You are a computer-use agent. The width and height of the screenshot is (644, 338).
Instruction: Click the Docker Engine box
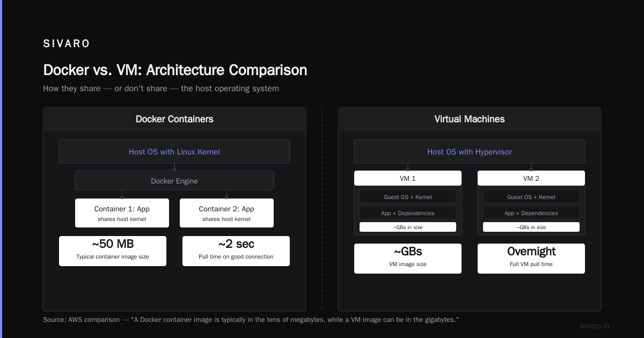pyautogui.click(x=174, y=181)
